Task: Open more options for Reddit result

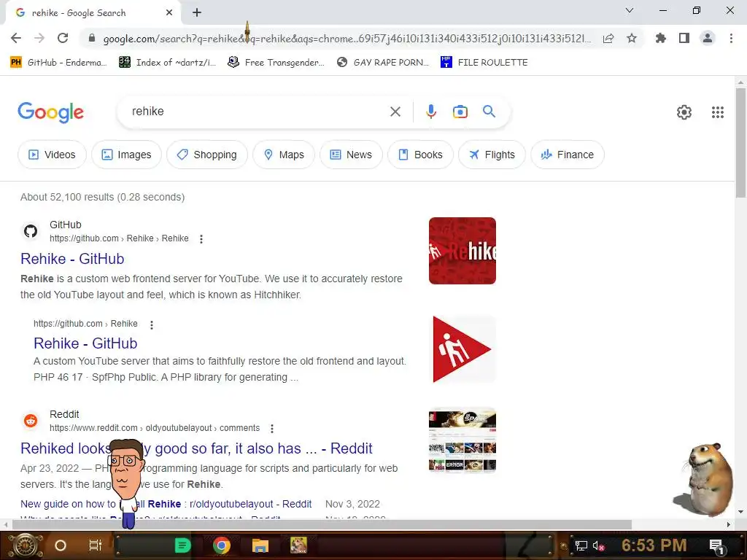Action: (271, 429)
